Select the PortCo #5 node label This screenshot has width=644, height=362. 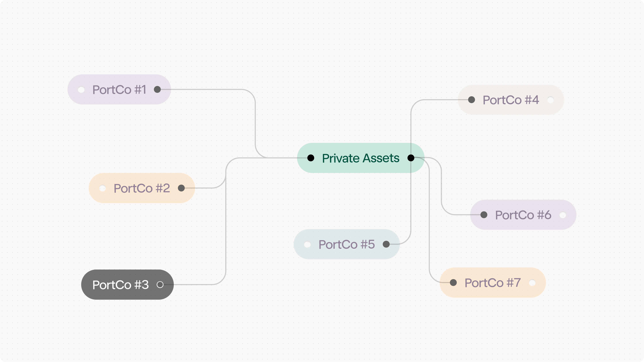pyautogui.click(x=347, y=244)
